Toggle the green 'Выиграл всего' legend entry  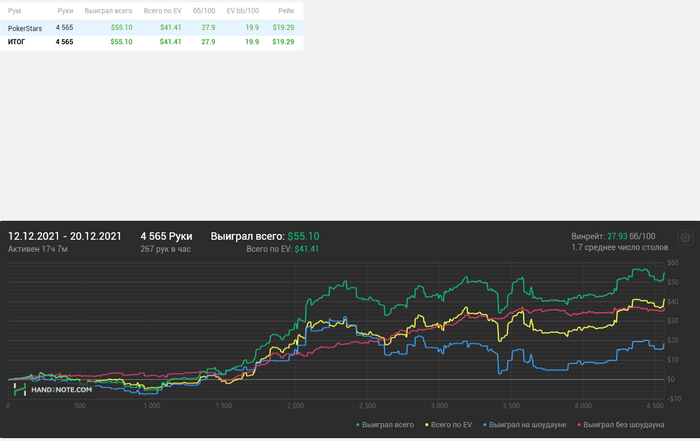pyautogui.click(x=385, y=425)
